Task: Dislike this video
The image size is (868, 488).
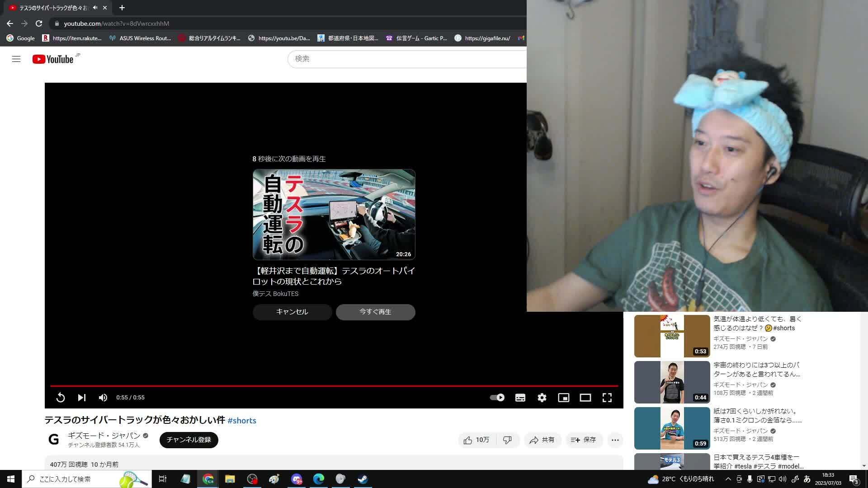Action: 508,440
